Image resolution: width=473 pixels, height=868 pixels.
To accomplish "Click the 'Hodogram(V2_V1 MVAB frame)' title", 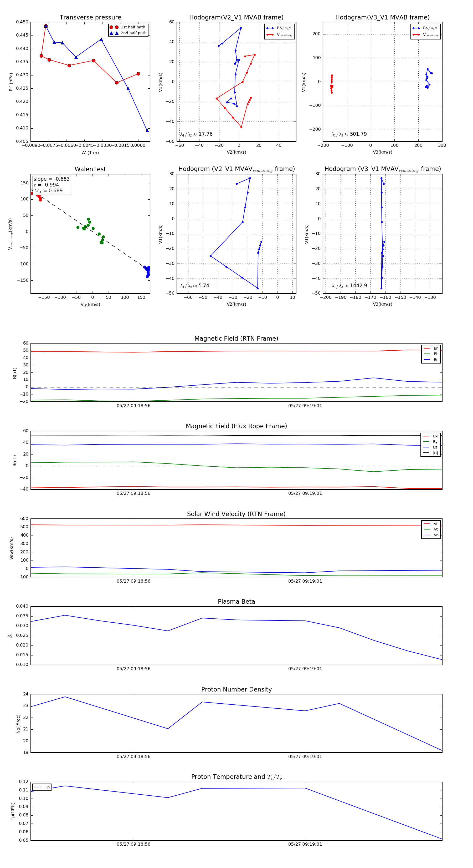I will click(x=236, y=18).
